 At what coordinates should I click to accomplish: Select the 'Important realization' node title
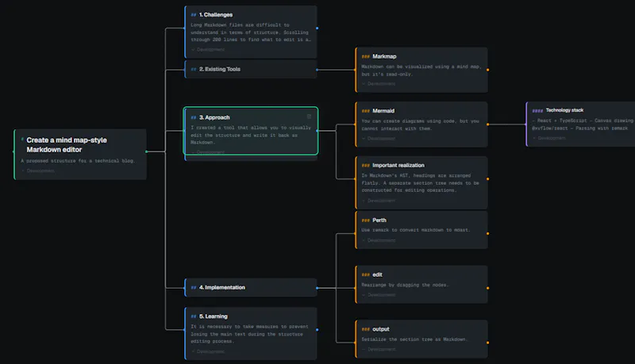pyautogui.click(x=398, y=166)
